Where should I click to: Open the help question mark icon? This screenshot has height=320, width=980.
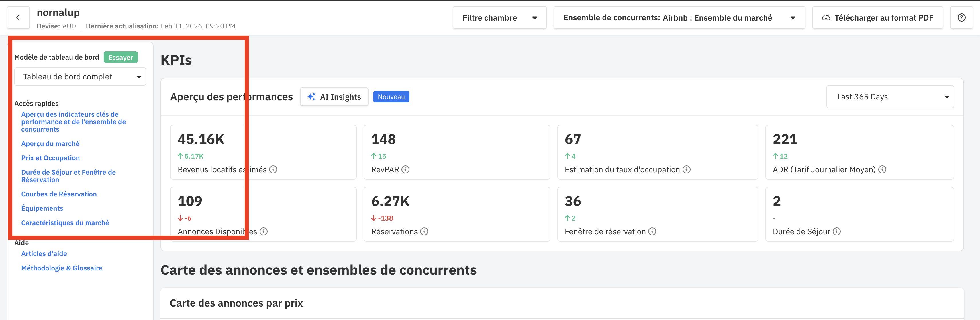(961, 17)
